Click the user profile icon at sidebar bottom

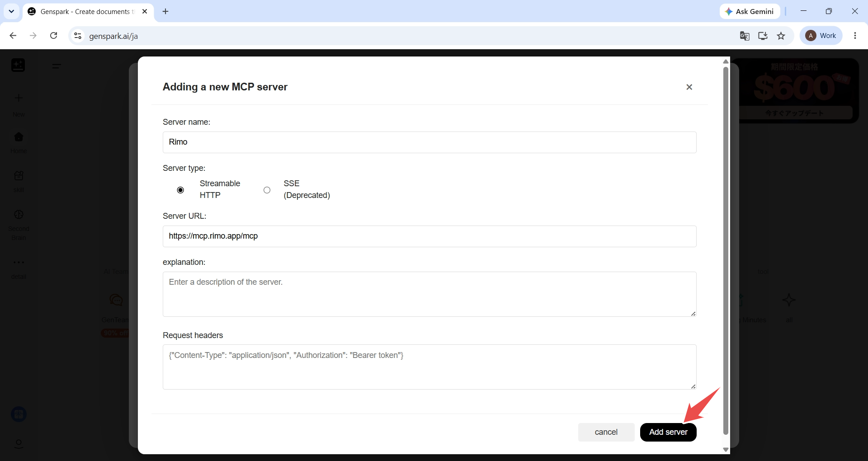(x=19, y=443)
